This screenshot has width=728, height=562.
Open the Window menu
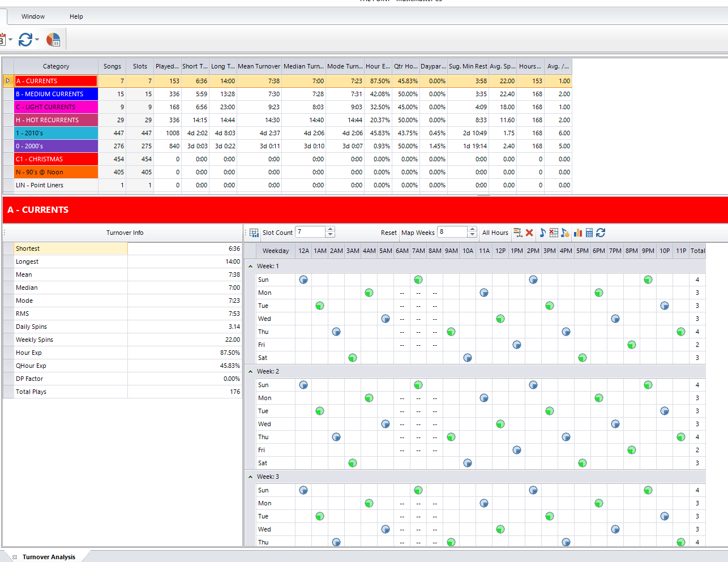[33, 16]
